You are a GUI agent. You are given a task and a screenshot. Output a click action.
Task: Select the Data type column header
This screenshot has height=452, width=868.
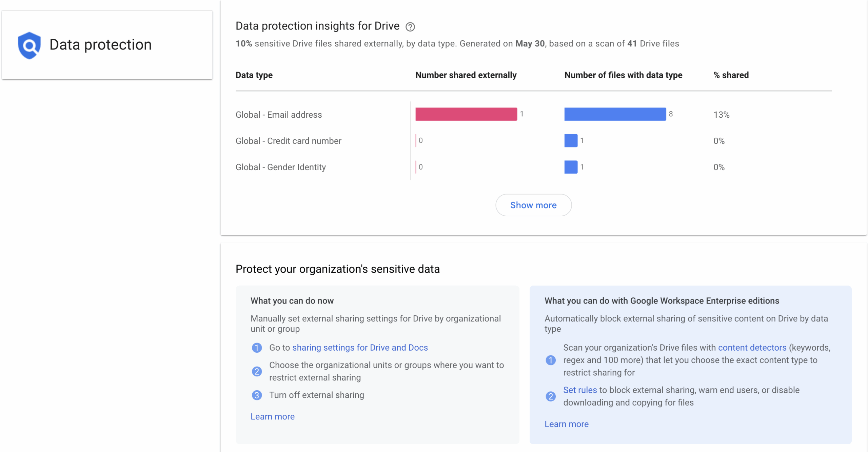[254, 75]
